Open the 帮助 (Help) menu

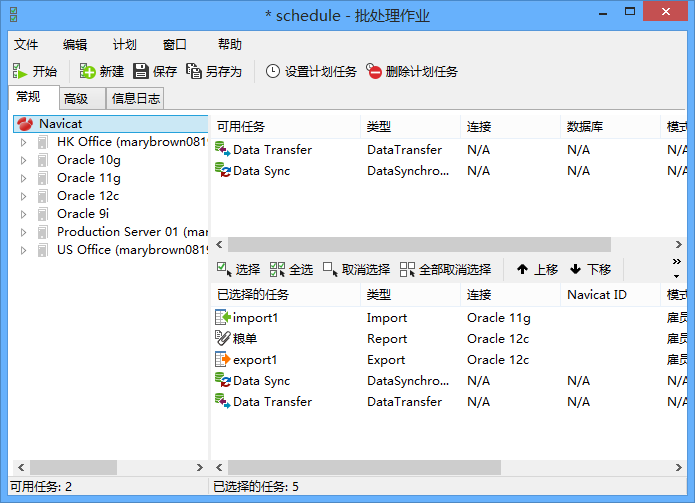pos(230,44)
